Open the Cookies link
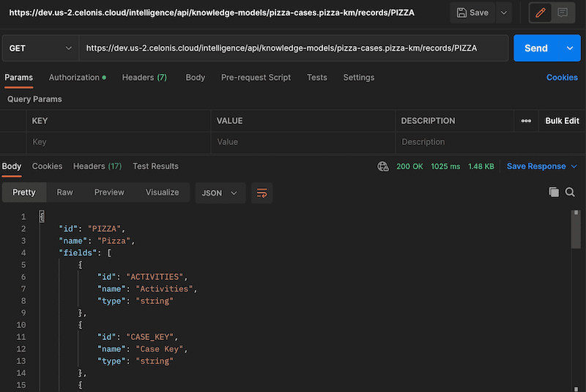 [562, 78]
